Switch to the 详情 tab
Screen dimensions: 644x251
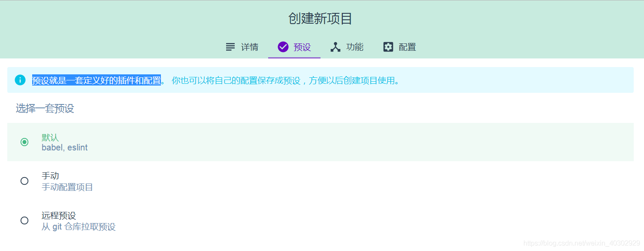pyautogui.click(x=242, y=47)
